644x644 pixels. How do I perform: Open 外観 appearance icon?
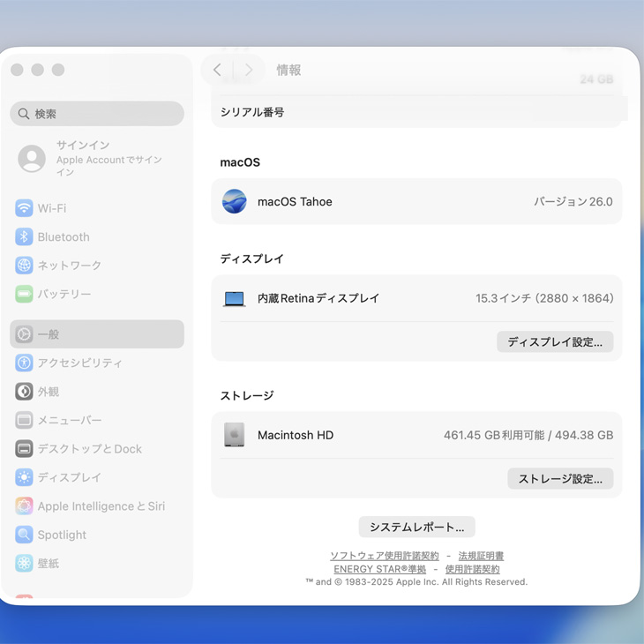24,392
